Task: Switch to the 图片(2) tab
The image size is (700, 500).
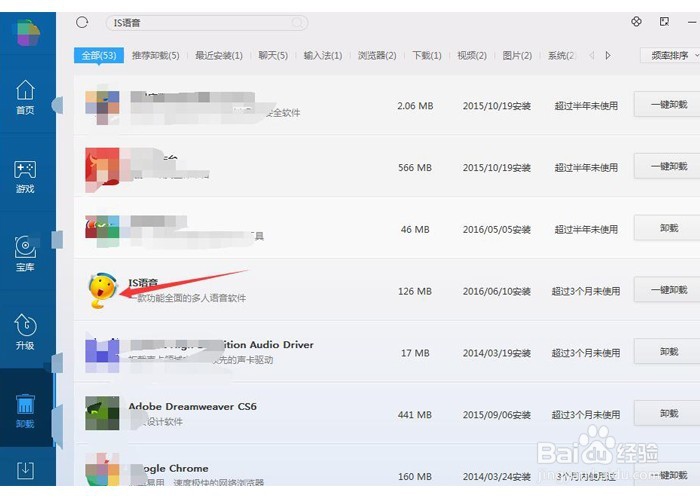Action: (517, 55)
